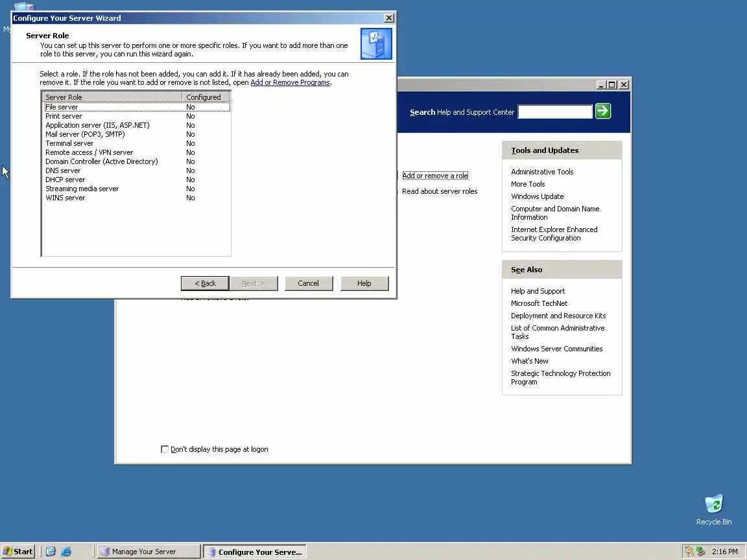Launch Internet Explorer from quick launch
The height and width of the screenshot is (560, 747).
(x=66, y=552)
